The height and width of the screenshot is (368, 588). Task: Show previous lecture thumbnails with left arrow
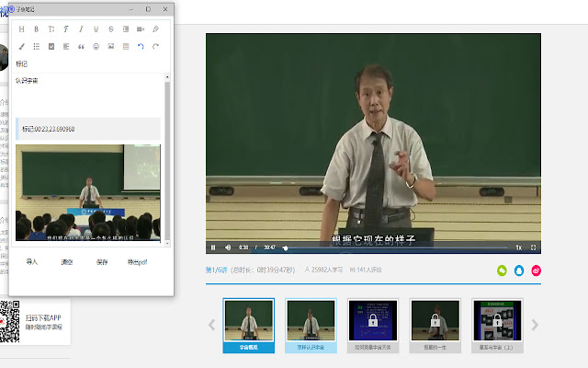point(212,325)
